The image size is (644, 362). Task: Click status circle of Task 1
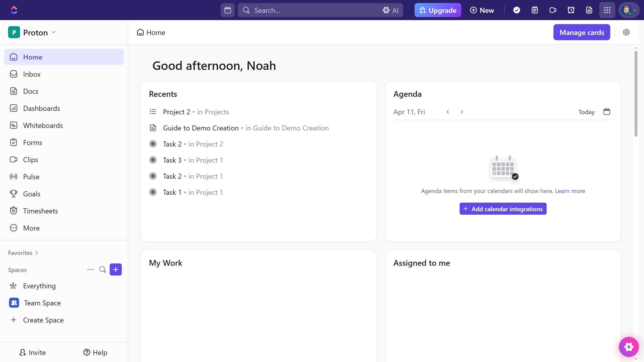(x=153, y=192)
